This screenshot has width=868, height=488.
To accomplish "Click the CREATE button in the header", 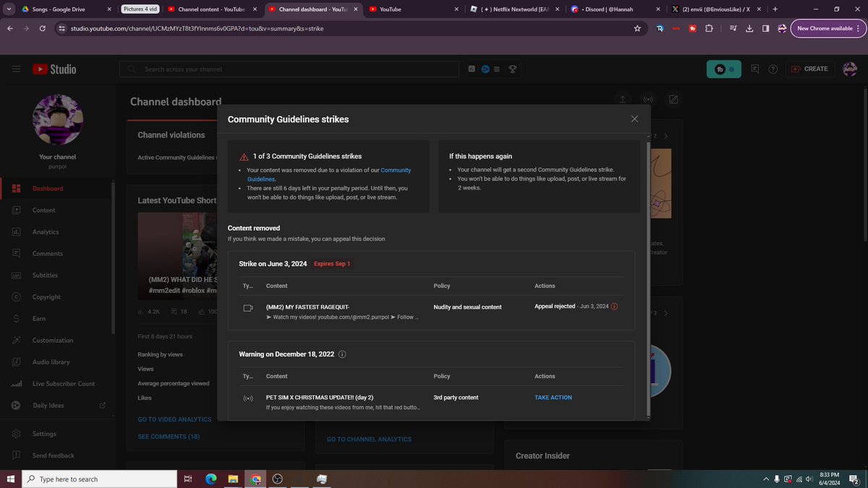I will point(809,69).
